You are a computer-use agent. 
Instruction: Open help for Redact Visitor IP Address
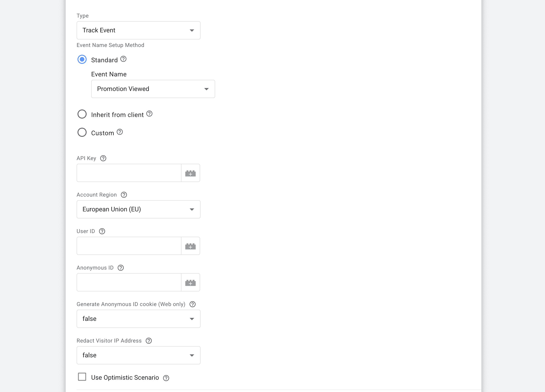[149, 340]
